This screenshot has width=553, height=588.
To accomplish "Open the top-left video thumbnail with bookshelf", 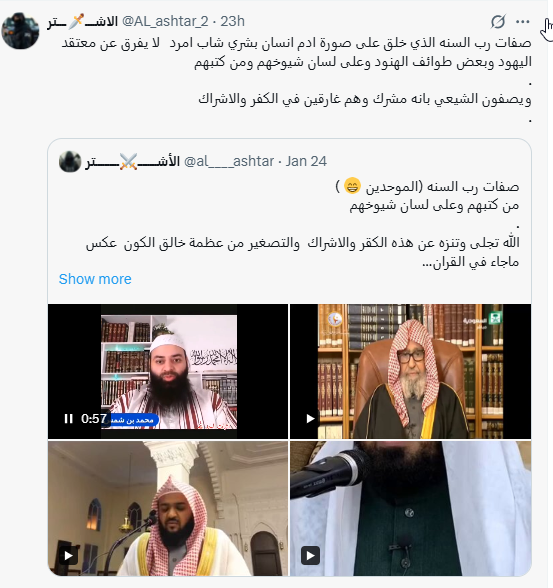I will [168, 371].
